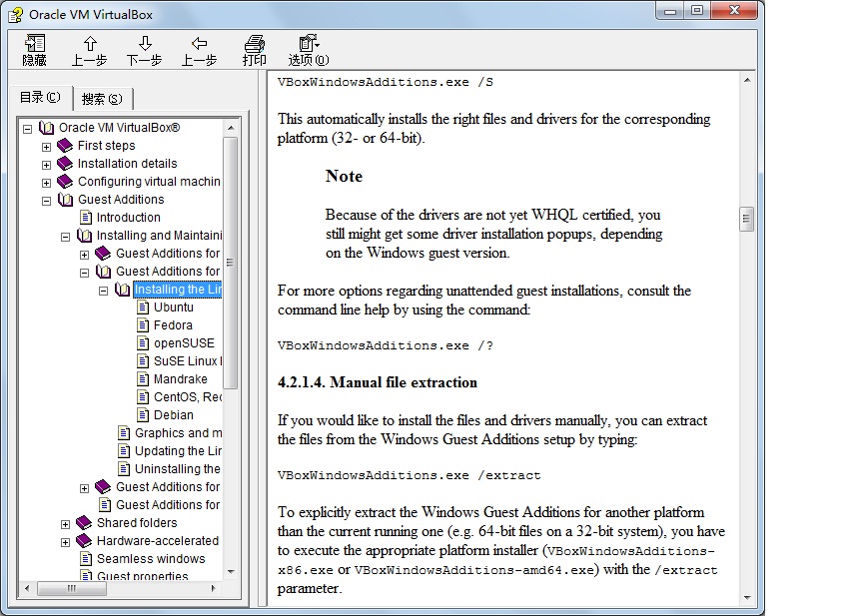Click the Seamless windows page icon
This screenshot has width=863, height=616.
pyautogui.click(x=86, y=559)
